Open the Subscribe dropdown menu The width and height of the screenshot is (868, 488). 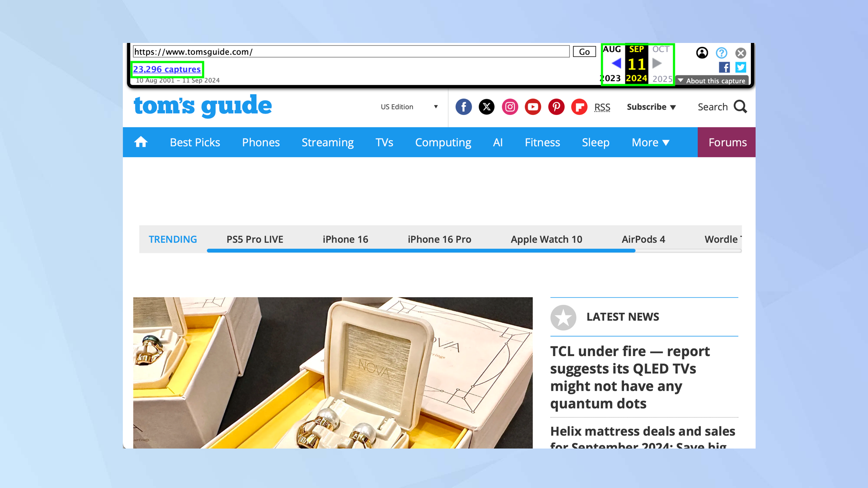(651, 107)
